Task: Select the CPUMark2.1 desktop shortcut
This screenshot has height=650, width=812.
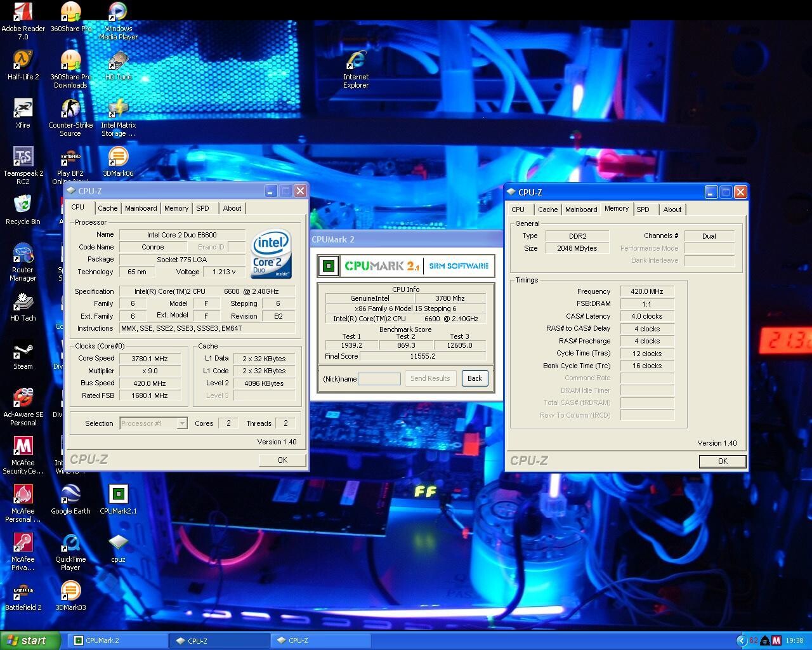Action: [x=118, y=500]
